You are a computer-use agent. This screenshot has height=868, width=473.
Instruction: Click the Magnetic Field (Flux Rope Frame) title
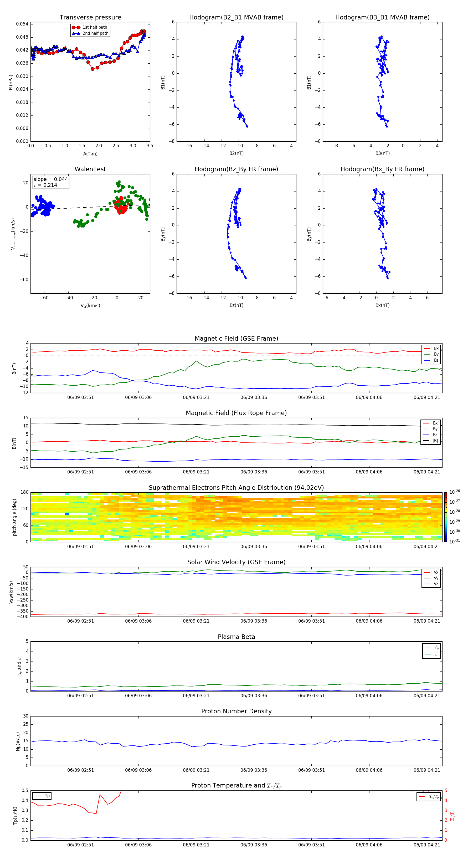click(236, 413)
